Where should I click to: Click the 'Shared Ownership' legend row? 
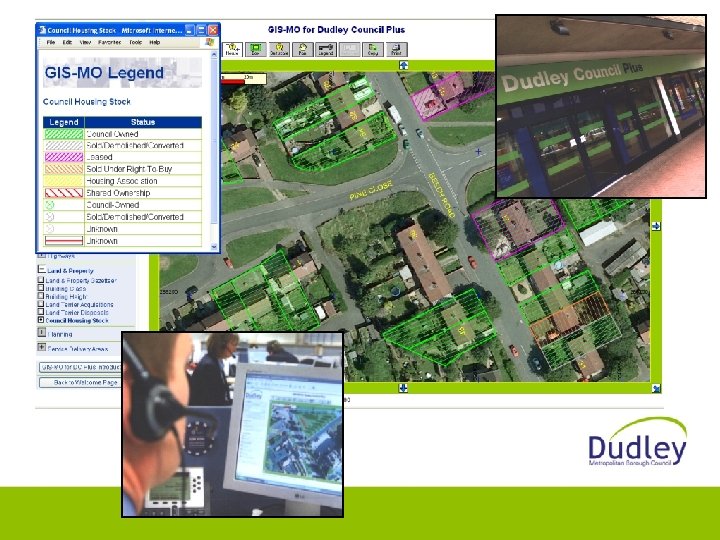pyautogui.click(x=123, y=193)
